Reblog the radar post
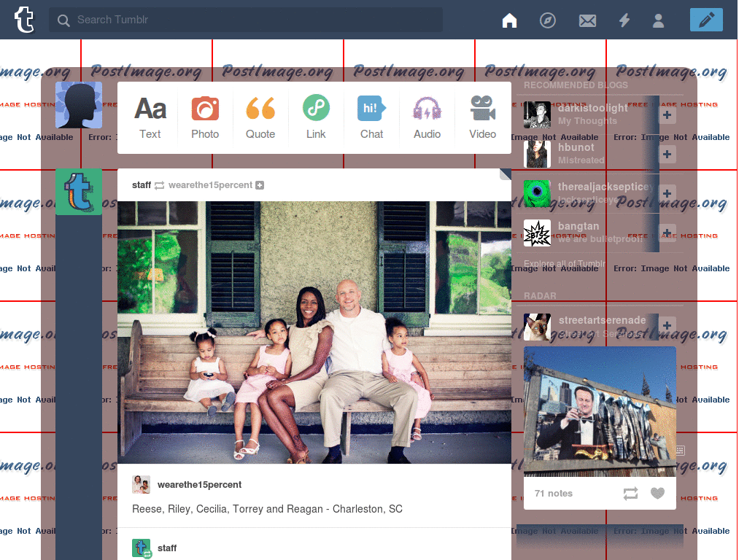 [x=630, y=494]
